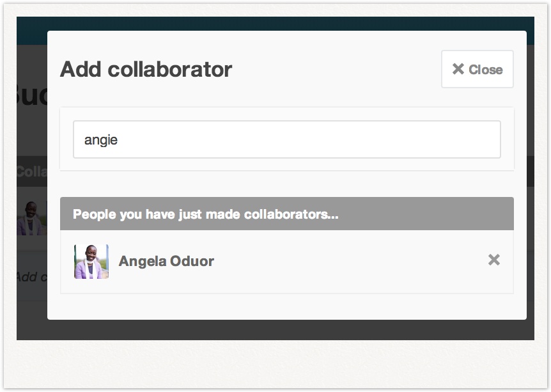Click the blank dialog area under the collaborator list

tap(287, 306)
